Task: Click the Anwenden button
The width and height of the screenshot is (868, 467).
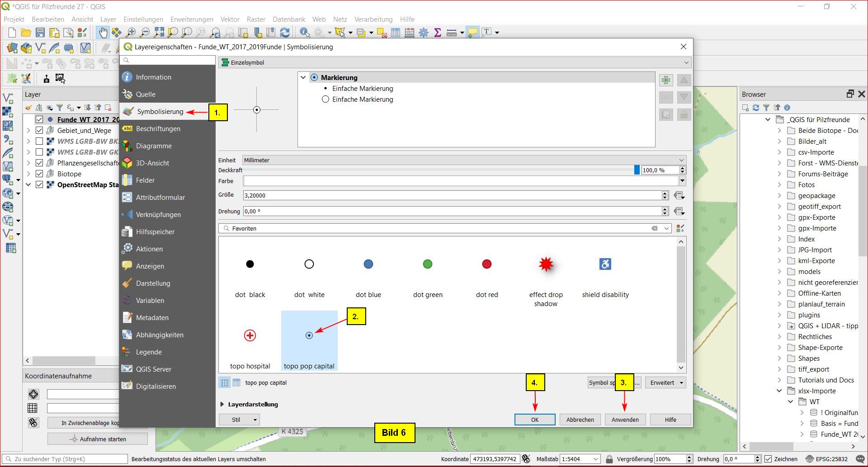Action: pyautogui.click(x=625, y=420)
